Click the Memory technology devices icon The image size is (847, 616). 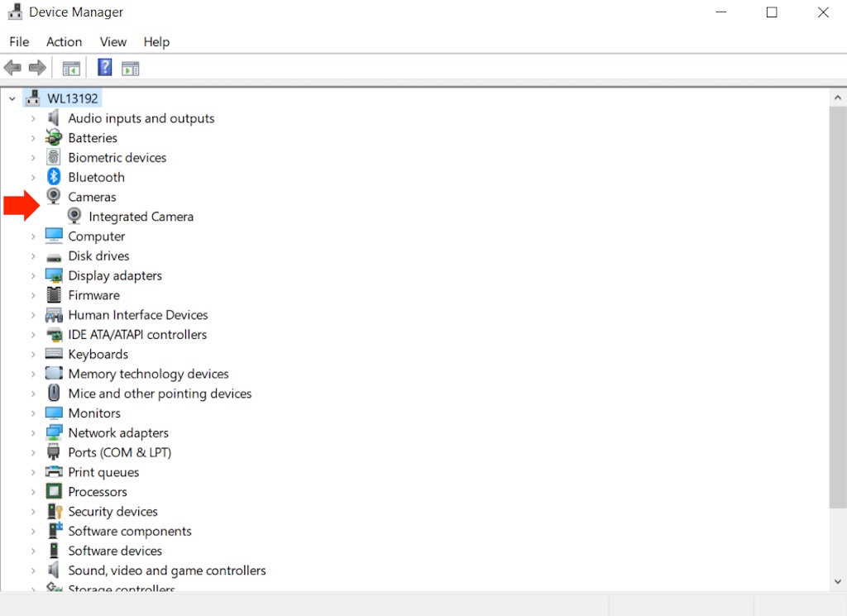tap(54, 373)
